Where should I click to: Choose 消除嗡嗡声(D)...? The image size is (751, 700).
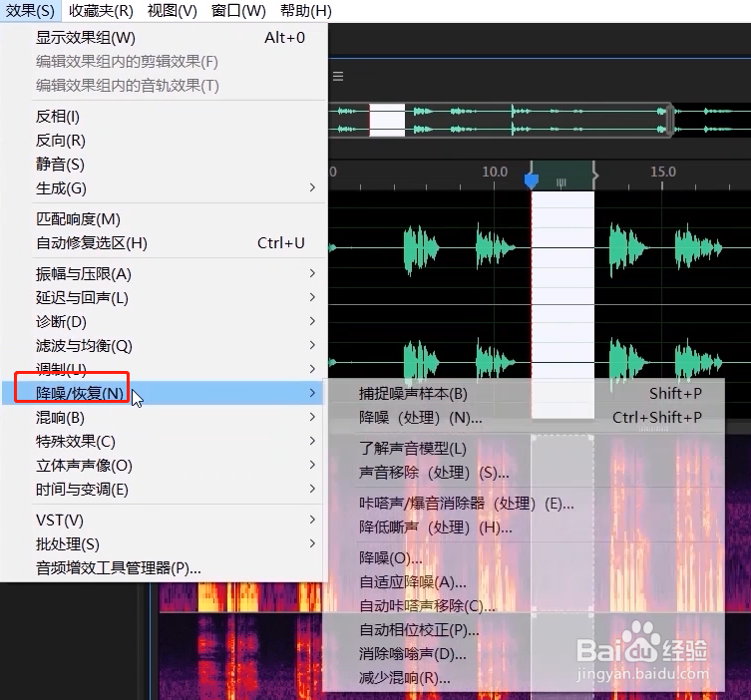coord(525,654)
